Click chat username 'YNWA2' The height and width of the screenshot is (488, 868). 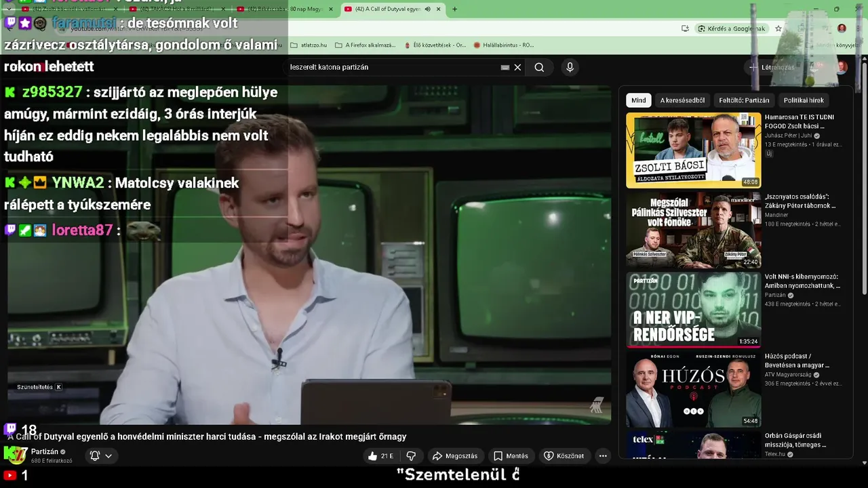click(x=78, y=183)
